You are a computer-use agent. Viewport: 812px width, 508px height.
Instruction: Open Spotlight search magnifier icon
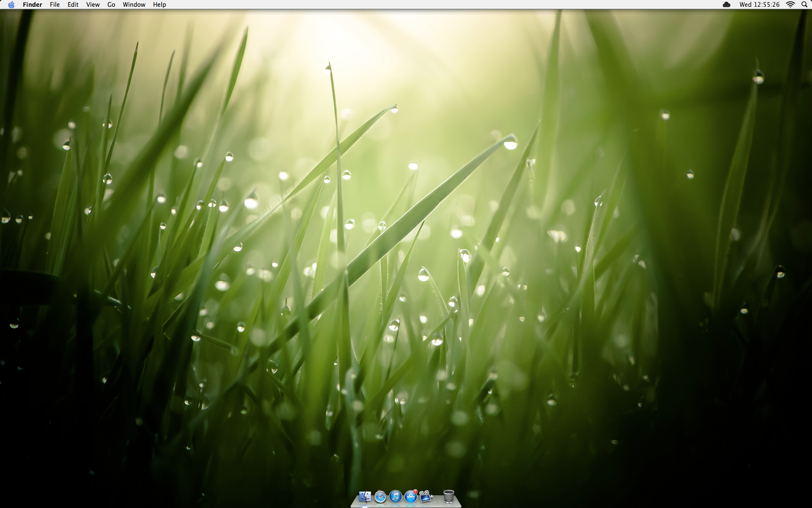click(x=804, y=5)
